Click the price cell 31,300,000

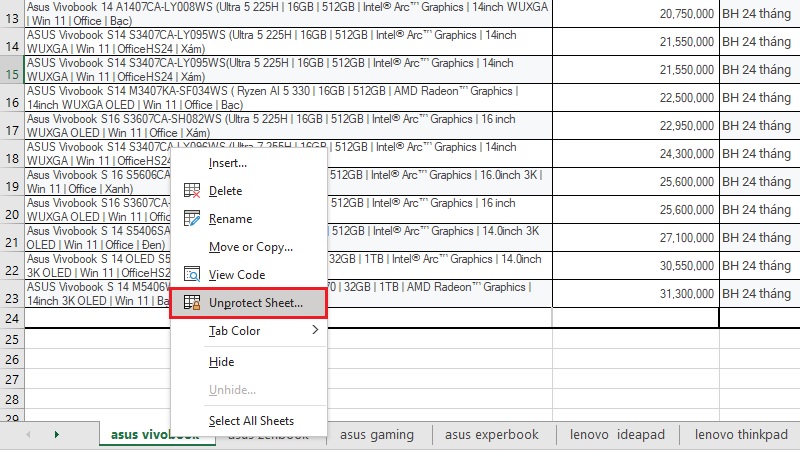tap(636, 294)
